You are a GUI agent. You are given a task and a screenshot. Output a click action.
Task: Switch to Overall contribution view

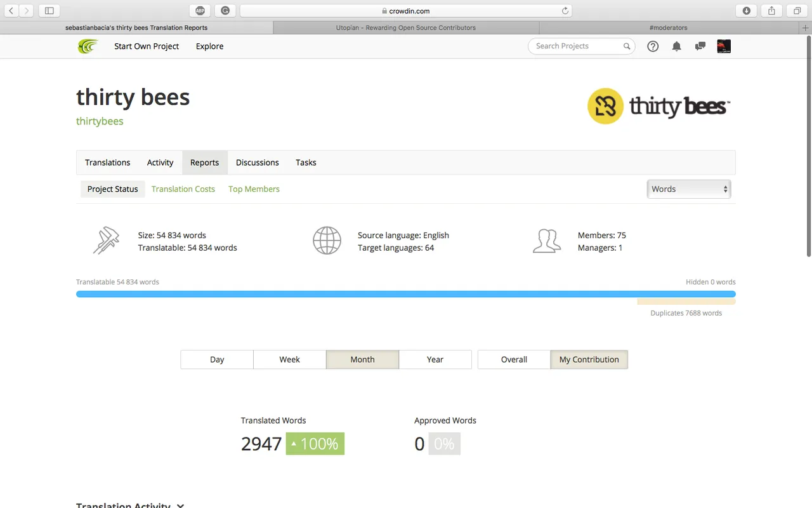click(x=514, y=359)
